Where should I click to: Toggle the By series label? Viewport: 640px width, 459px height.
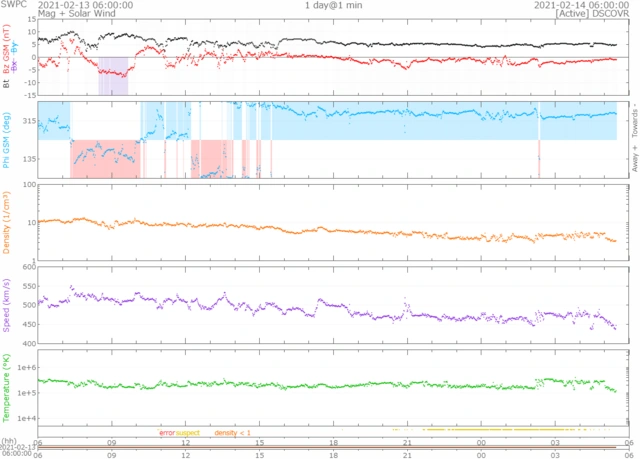[x=15, y=47]
